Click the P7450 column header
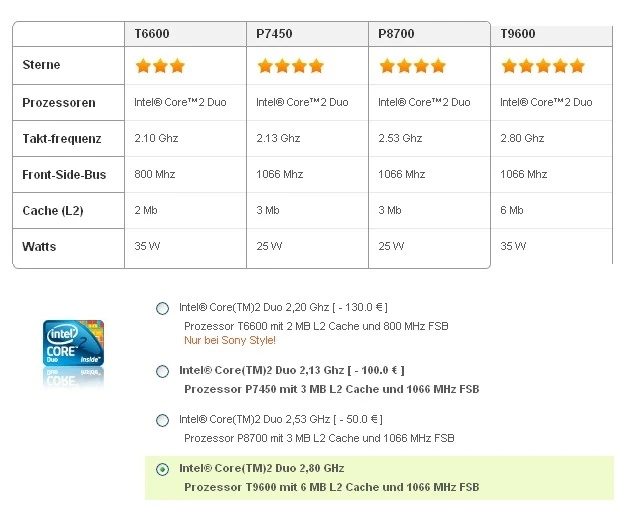The image size is (627, 507). pyautogui.click(x=274, y=34)
